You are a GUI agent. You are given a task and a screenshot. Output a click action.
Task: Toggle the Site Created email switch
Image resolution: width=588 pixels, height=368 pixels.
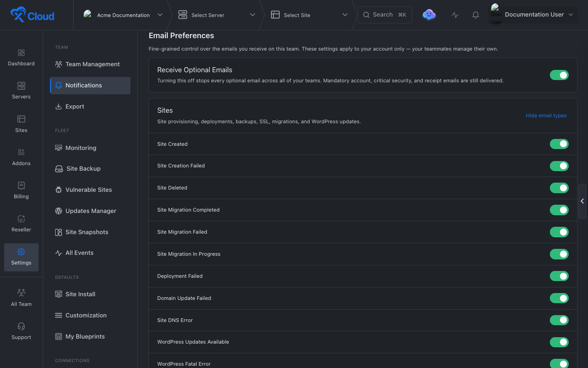[x=559, y=144]
